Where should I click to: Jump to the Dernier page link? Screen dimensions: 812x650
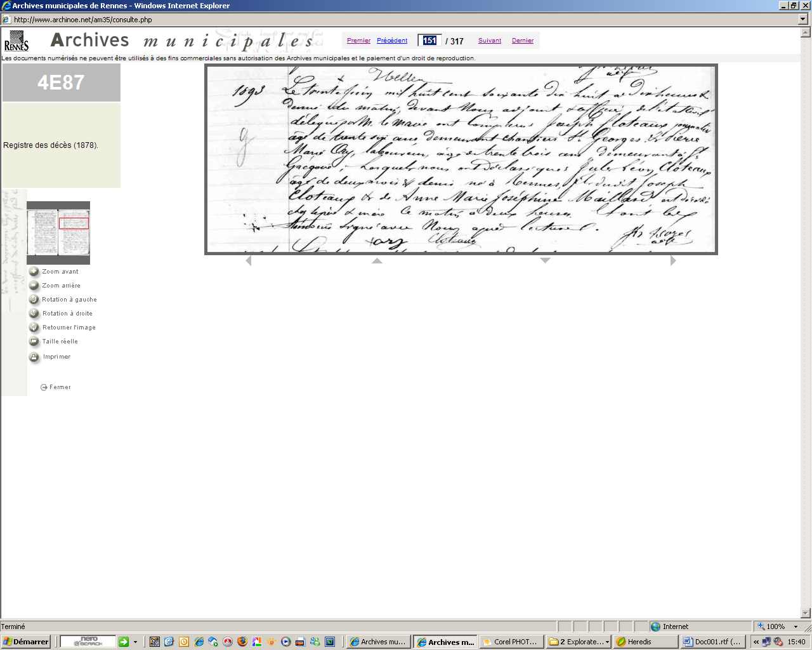point(522,41)
